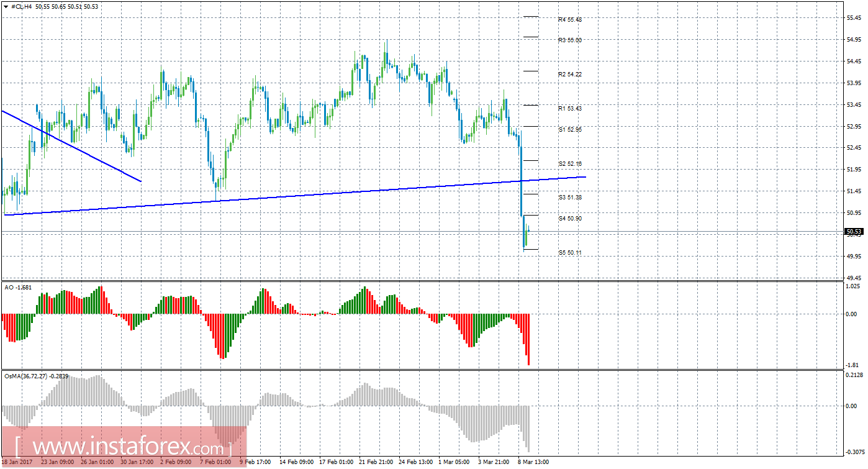This screenshot has height=469, width=868.
Task: Pick the 1 Mar 05:00 time label
Action: click(454, 462)
